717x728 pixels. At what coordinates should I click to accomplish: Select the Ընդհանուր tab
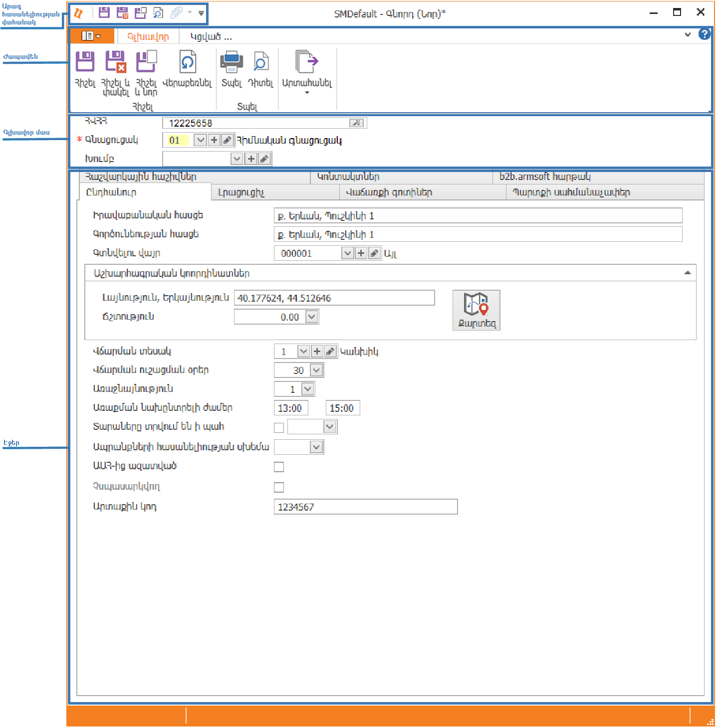pyautogui.click(x=145, y=192)
